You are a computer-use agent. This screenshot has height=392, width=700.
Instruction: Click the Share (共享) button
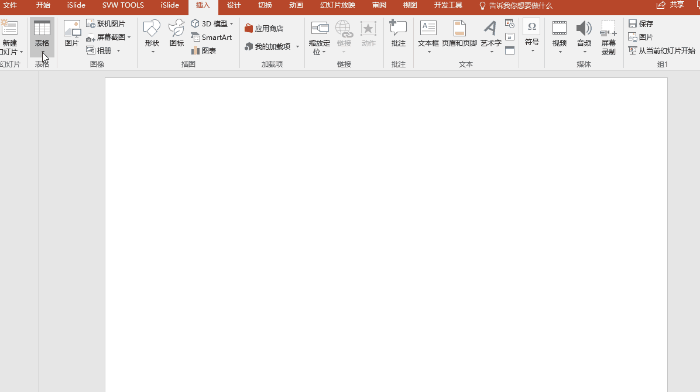(x=671, y=5)
